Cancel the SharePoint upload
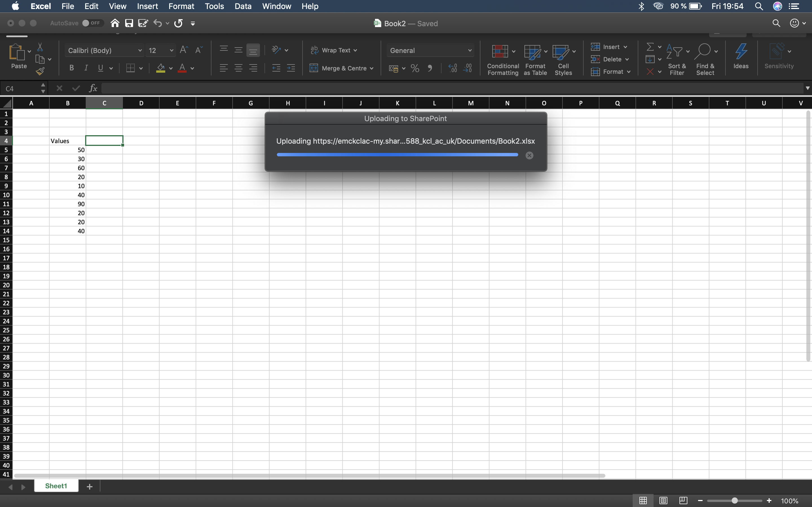812x507 pixels. pyautogui.click(x=529, y=155)
